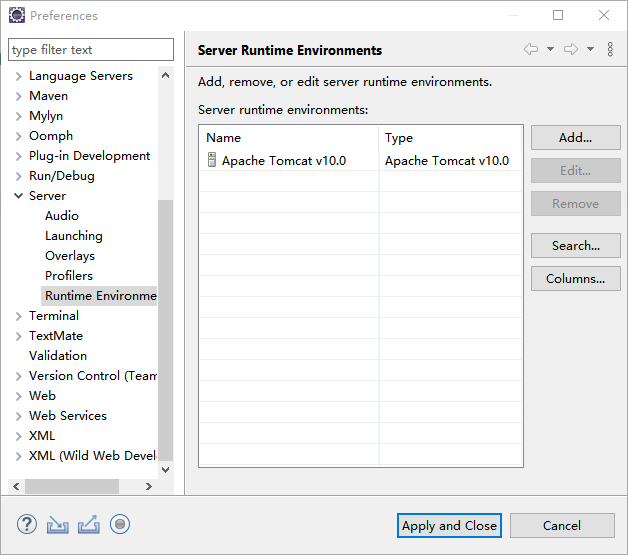Click the Name column header
Image resolution: width=628 pixels, height=555 pixels.
[x=289, y=138]
